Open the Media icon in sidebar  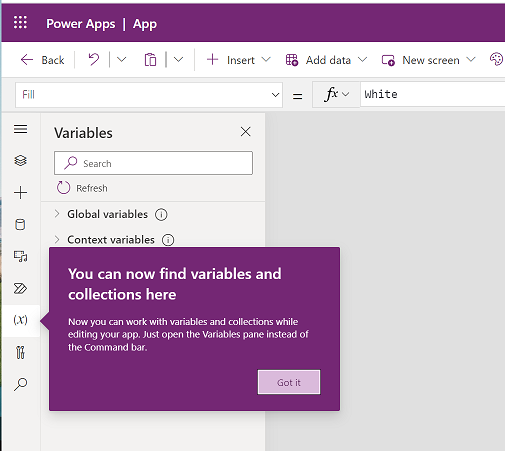(20, 256)
